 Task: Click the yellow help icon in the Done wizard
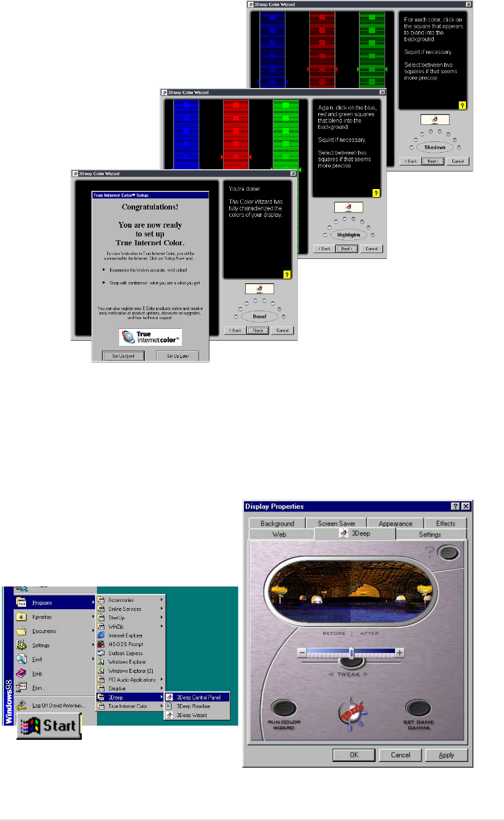click(x=287, y=275)
